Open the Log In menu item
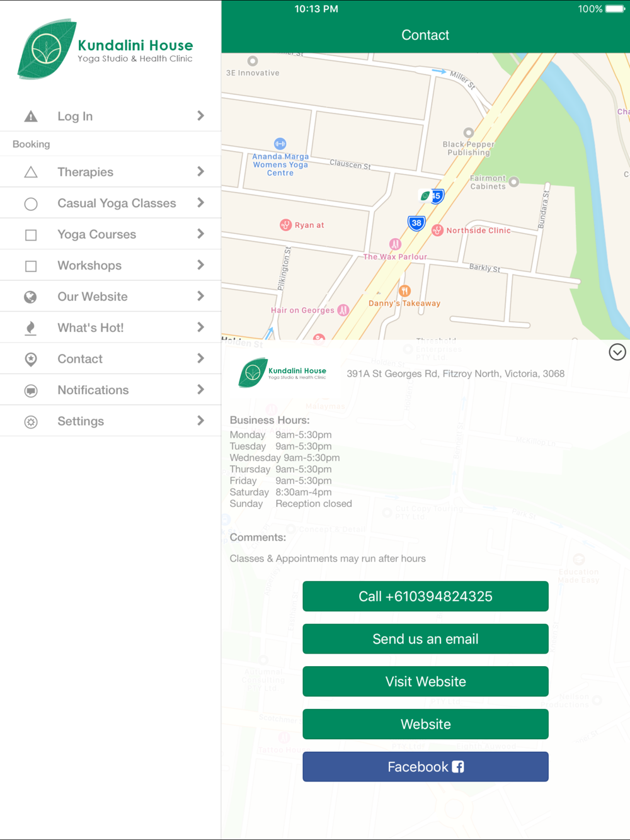This screenshot has width=630, height=840. [110, 116]
